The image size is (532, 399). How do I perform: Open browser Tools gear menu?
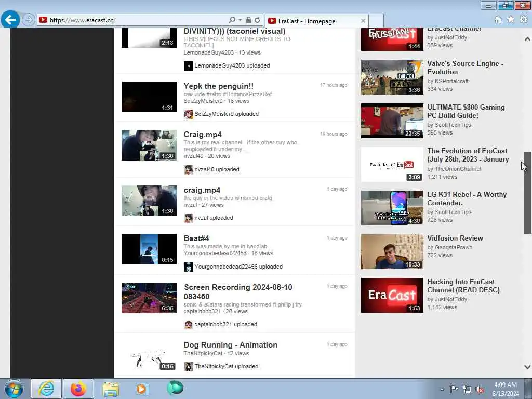[524, 20]
